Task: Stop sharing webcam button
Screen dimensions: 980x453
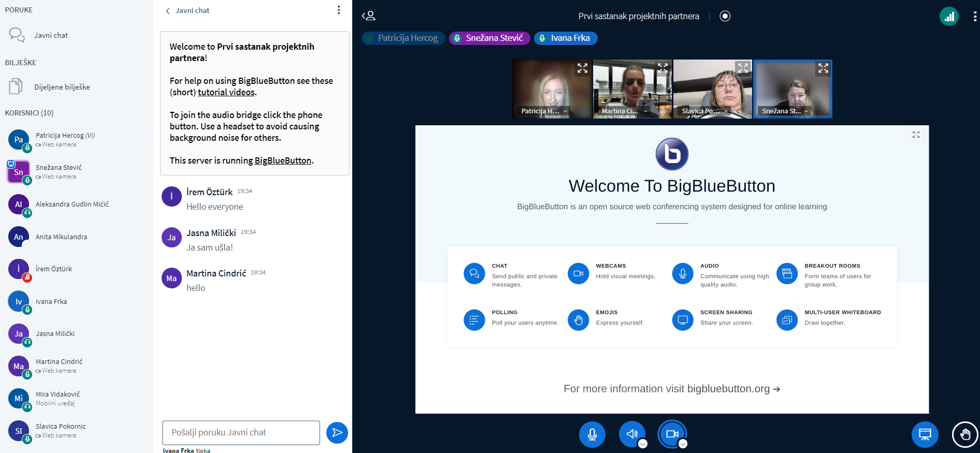Action: pyautogui.click(x=672, y=434)
